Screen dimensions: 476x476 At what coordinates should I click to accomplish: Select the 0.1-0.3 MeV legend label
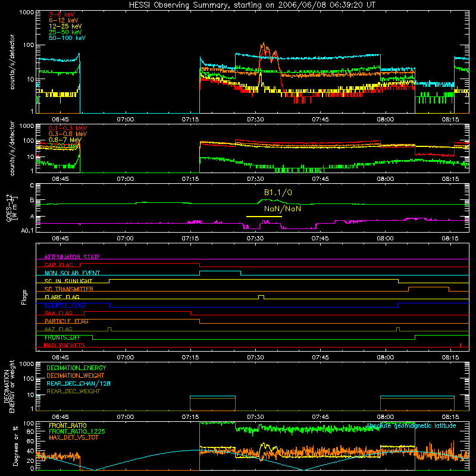[x=68, y=128]
